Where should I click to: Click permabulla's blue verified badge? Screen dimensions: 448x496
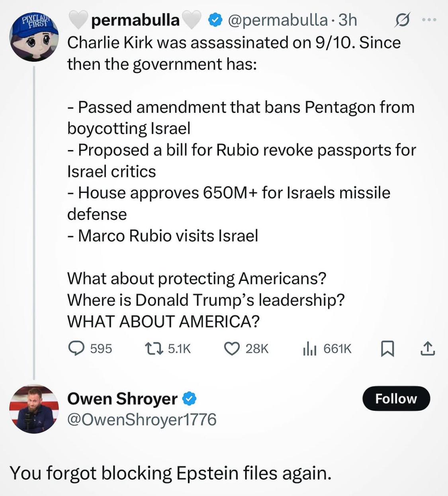[x=215, y=20]
